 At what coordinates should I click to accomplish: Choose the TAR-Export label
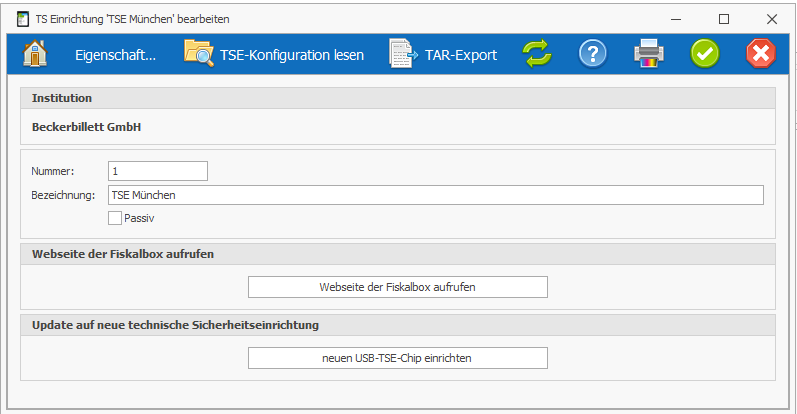(461, 55)
